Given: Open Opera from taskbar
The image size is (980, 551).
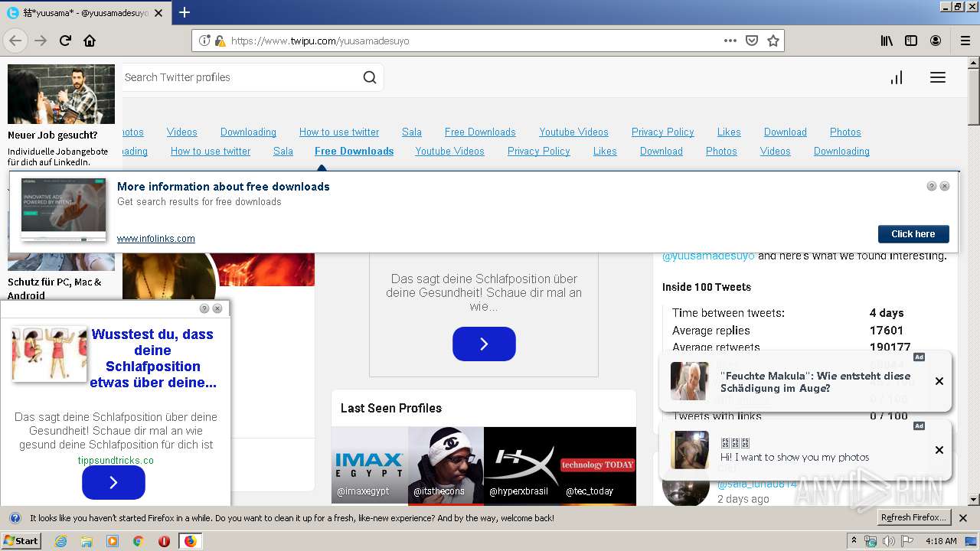Looking at the screenshot, I should coord(164,541).
